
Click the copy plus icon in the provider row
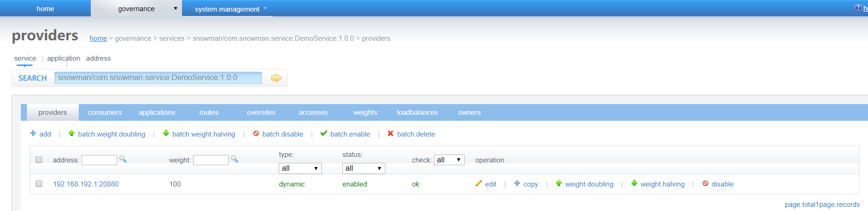pyautogui.click(x=517, y=183)
